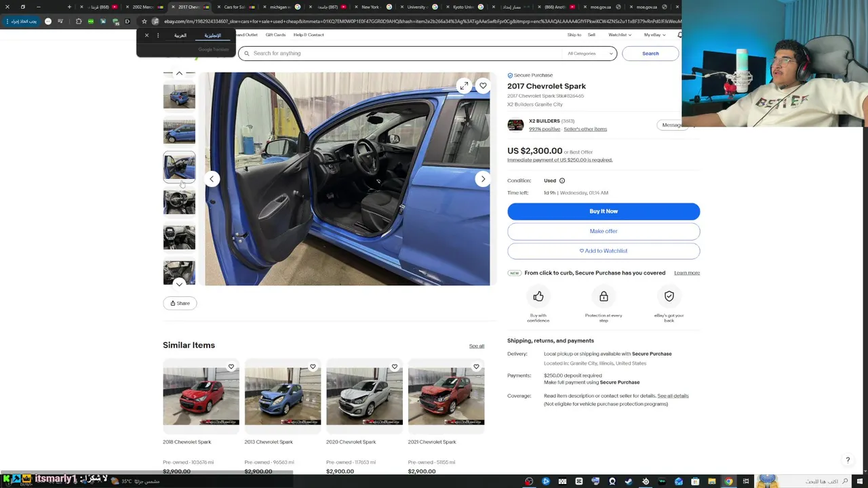Add main photo item to watchlist heart

483,86
